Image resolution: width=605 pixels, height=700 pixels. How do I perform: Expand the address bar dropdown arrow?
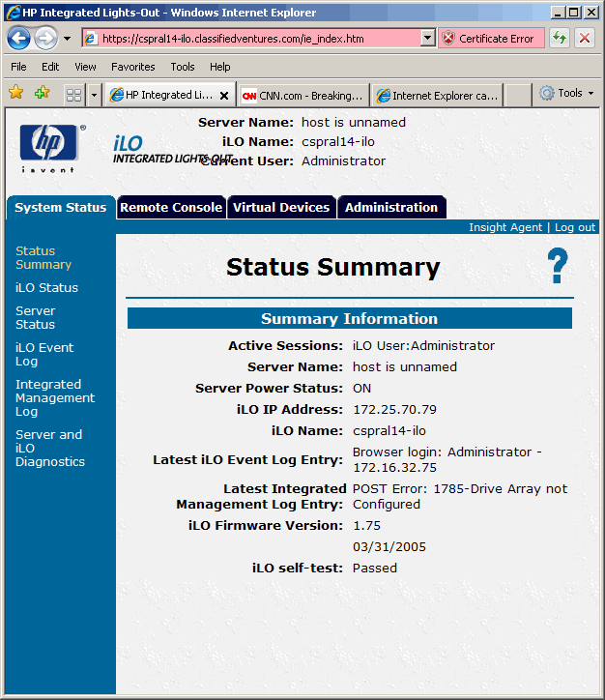428,39
